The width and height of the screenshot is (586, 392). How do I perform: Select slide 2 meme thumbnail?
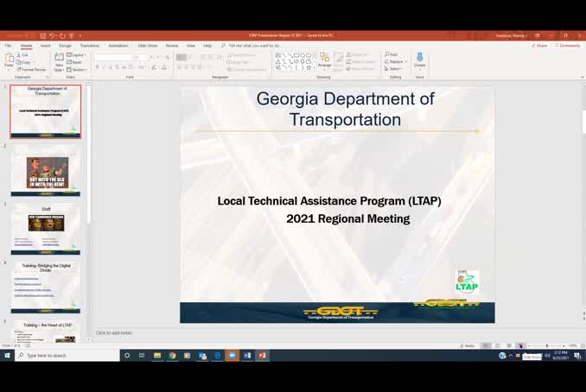pos(46,170)
